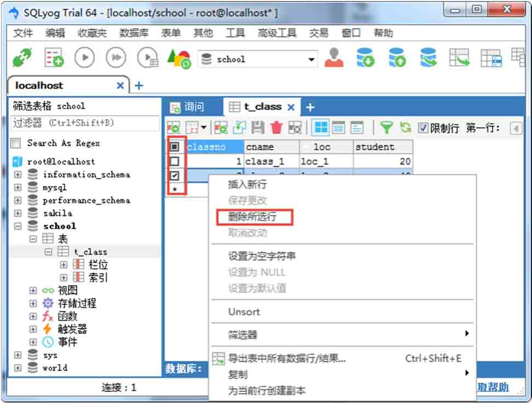Click 导出表中所有数据行/结果 entry

coord(342,358)
